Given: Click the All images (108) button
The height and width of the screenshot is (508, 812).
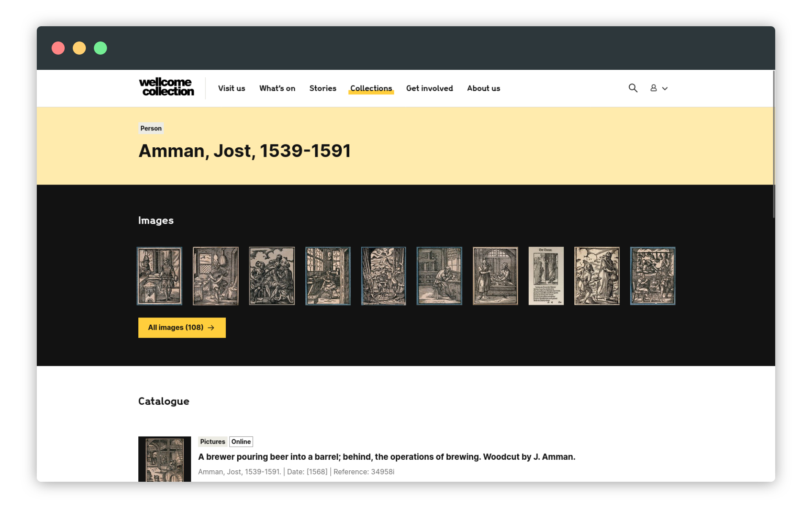Looking at the screenshot, I should click(182, 328).
